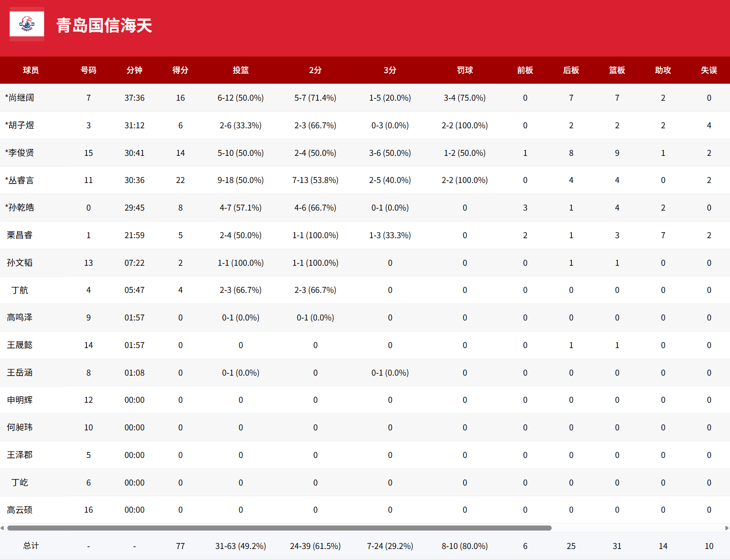
Task: Open player 丛睿言's name
Action: coord(20,180)
